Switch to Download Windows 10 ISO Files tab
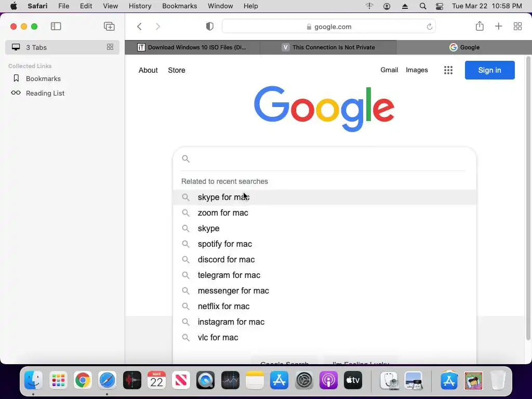The height and width of the screenshot is (399, 532). pos(192,47)
